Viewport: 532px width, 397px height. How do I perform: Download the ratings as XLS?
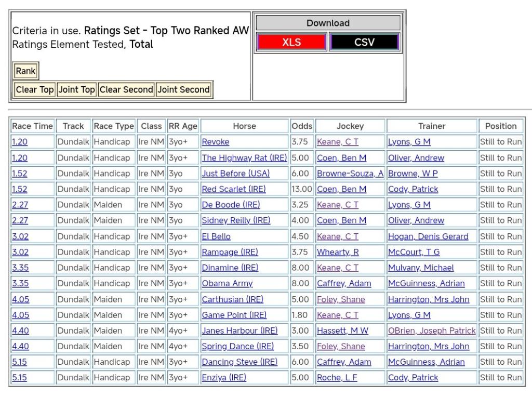point(291,42)
